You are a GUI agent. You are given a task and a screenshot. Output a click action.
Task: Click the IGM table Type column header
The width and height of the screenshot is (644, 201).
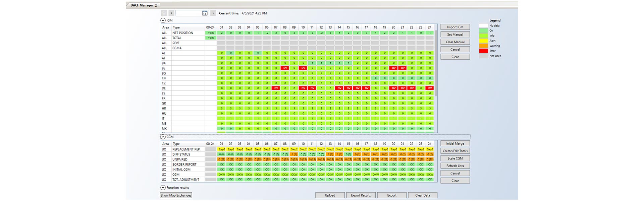(x=188, y=27)
